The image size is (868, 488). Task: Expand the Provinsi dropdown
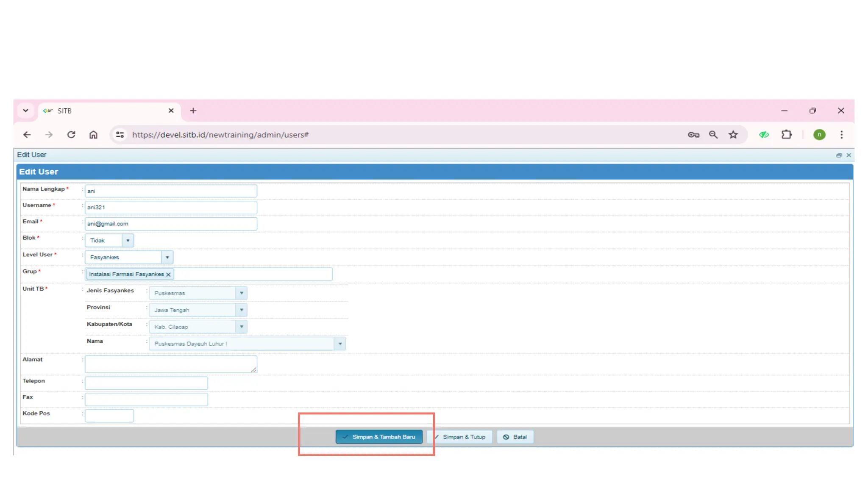[x=242, y=310]
